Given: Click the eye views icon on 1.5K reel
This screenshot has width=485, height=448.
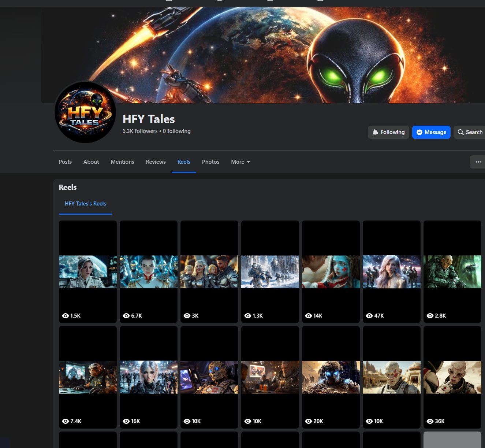Looking at the screenshot, I should pyautogui.click(x=66, y=316).
